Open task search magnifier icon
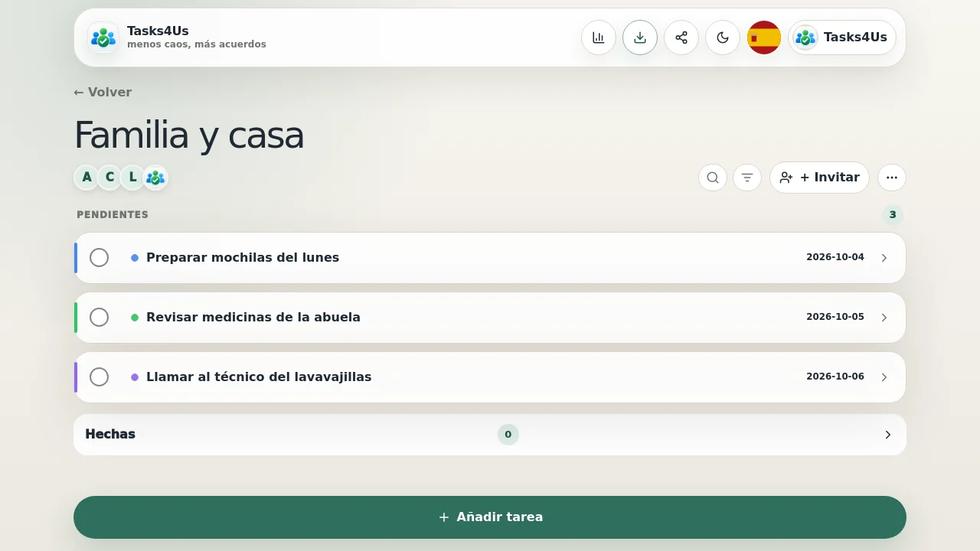The height and width of the screenshot is (551, 980). 713,178
